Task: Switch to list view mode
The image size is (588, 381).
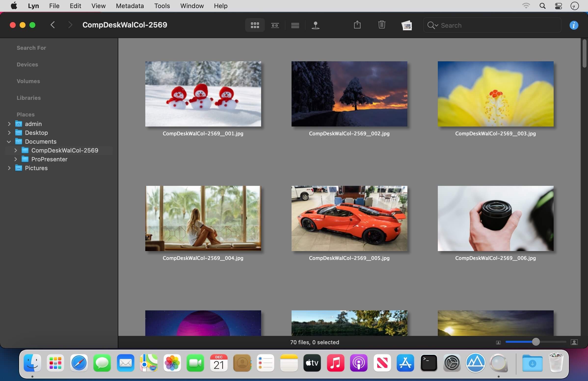Action: click(295, 25)
